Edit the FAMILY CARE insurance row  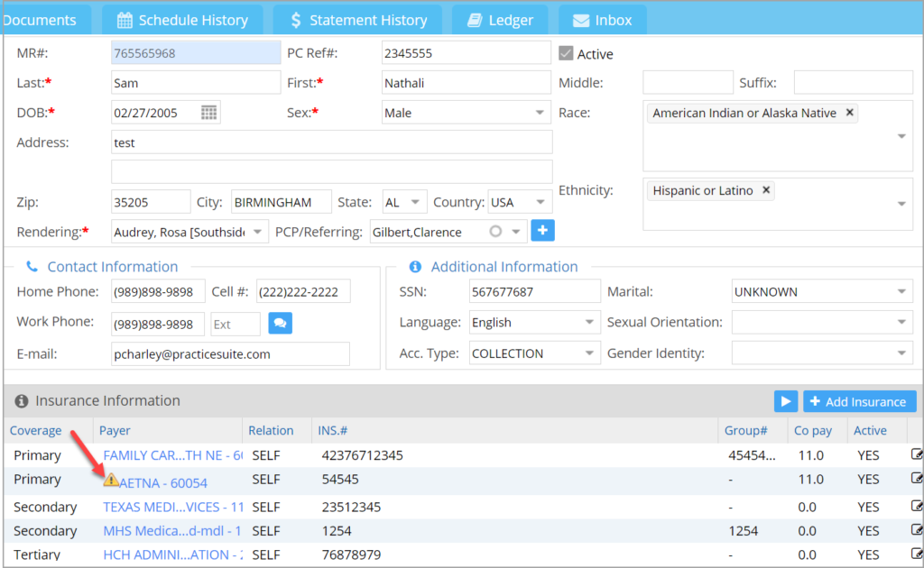[917, 455]
